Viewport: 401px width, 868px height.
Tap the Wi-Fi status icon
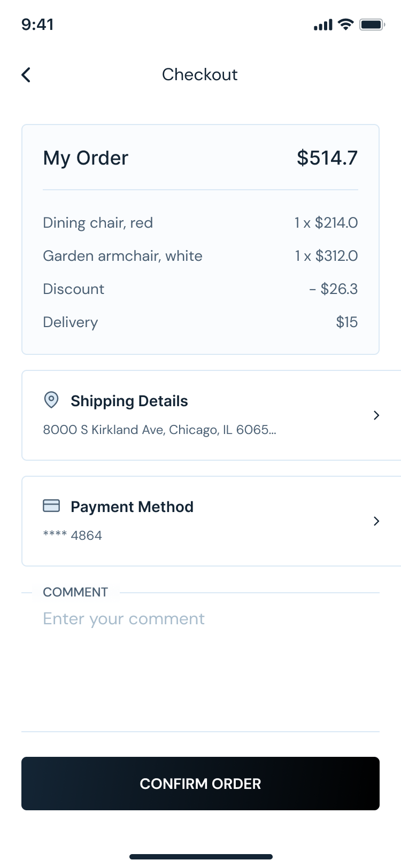(346, 25)
